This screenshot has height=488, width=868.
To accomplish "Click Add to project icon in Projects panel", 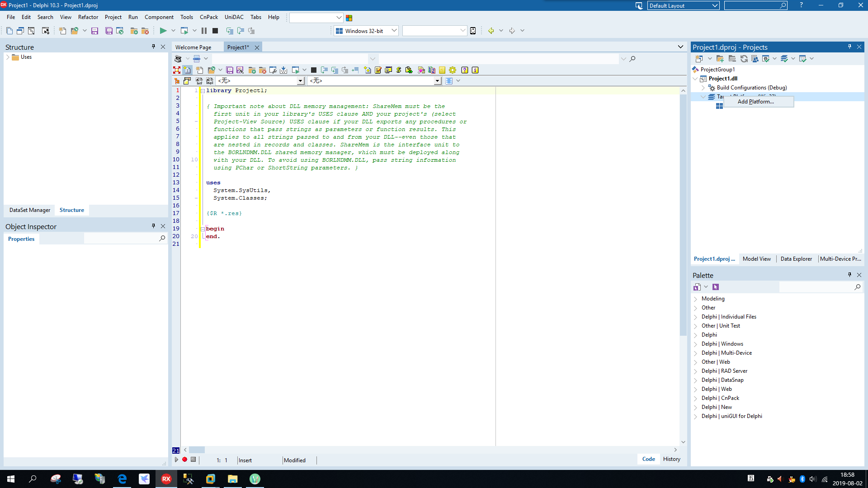I will 720,59.
